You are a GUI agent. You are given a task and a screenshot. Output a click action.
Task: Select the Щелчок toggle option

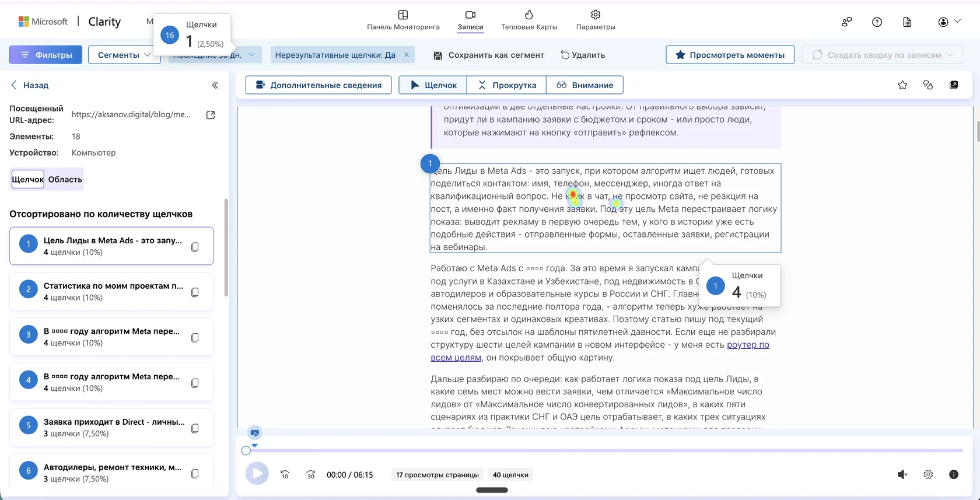pos(28,179)
